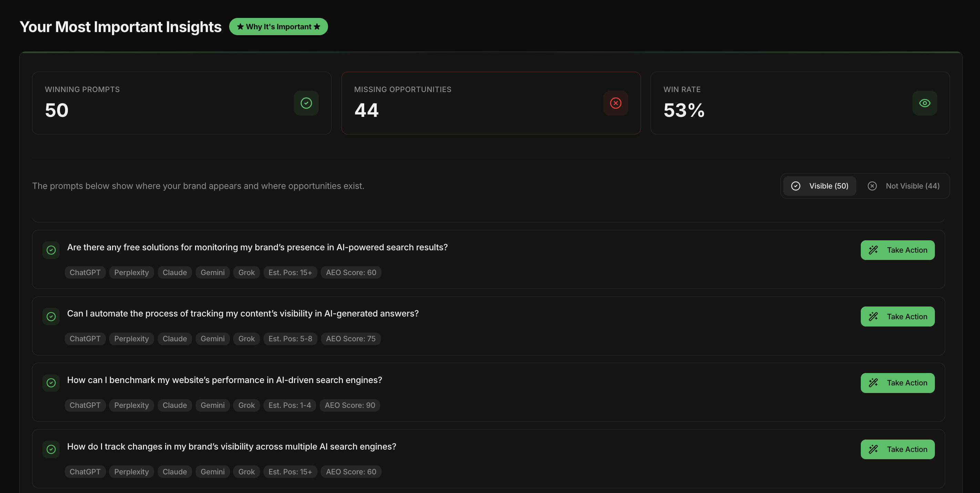Click the red X icon in Missing Opportunities card
Screen dimensions: 980x493
coord(615,103)
